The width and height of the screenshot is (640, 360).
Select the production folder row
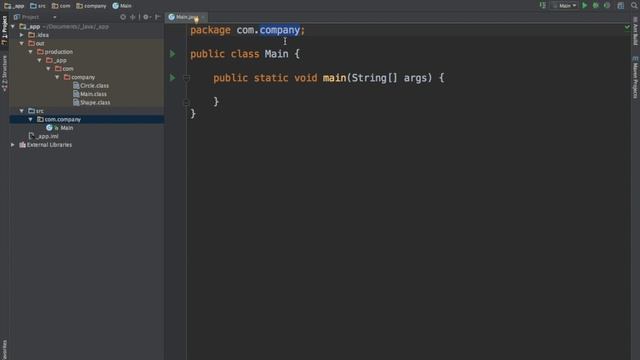pos(87,52)
